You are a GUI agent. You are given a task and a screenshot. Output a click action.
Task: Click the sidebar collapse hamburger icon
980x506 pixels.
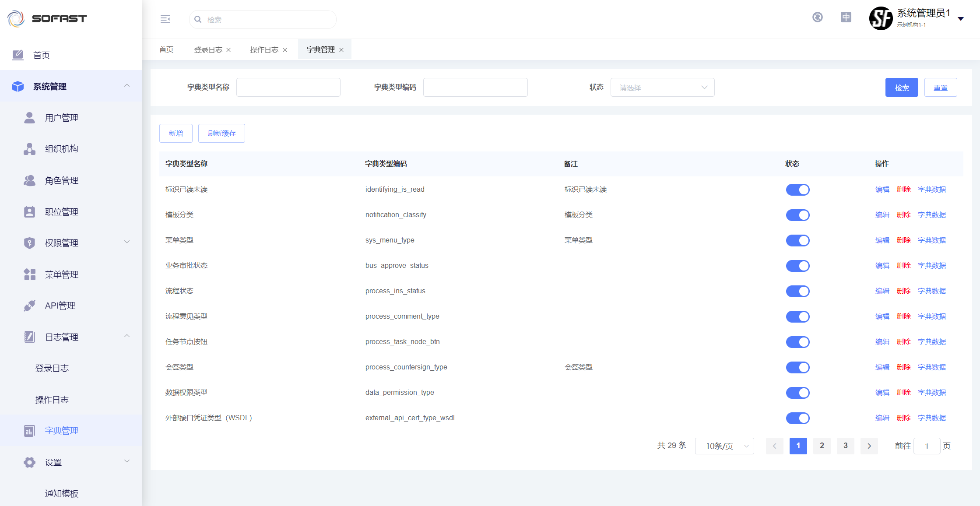point(165,19)
